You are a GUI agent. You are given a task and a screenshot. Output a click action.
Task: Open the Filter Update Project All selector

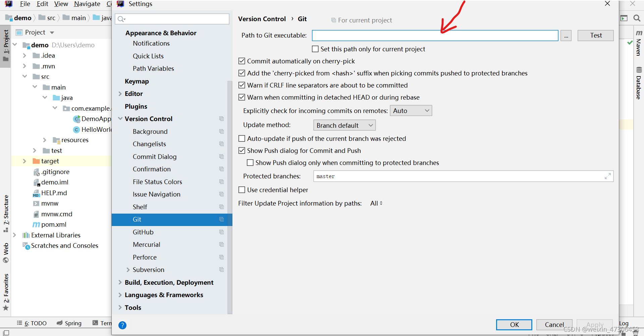click(x=376, y=203)
